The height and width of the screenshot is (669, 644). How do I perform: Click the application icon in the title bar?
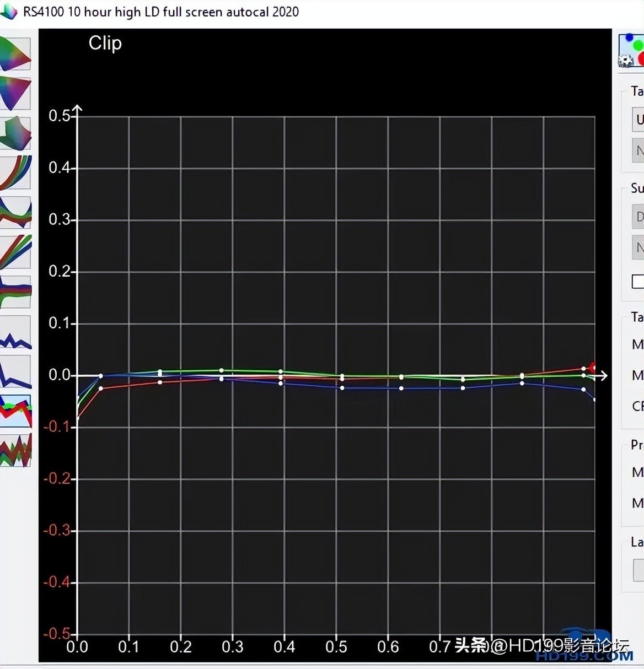[8, 12]
